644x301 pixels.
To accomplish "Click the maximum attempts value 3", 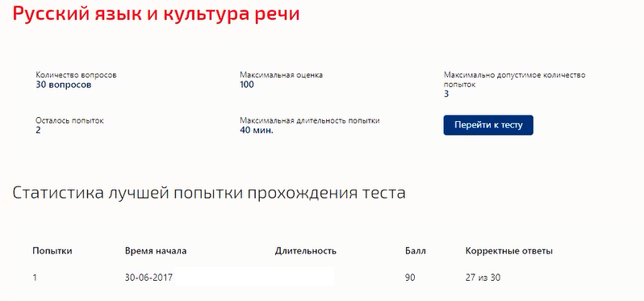I will click(446, 94).
